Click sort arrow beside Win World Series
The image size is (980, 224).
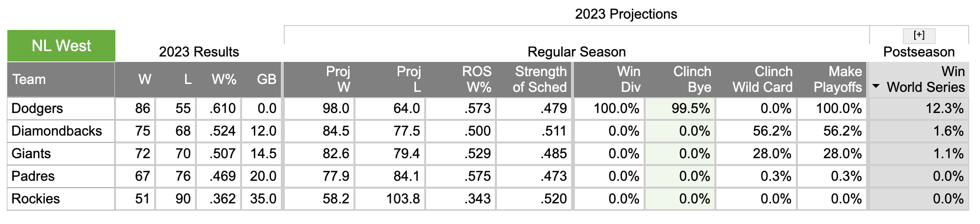pos(876,86)
